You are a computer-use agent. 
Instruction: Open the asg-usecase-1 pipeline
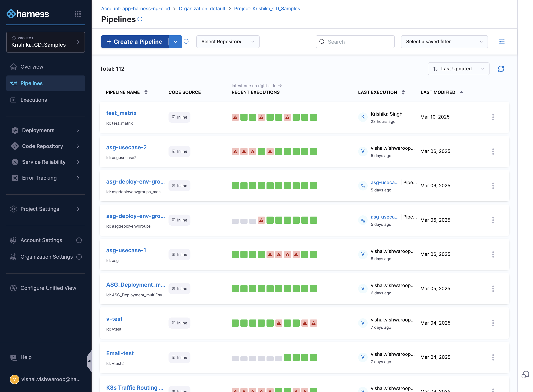pyautogui.click(x=126, y=251)
